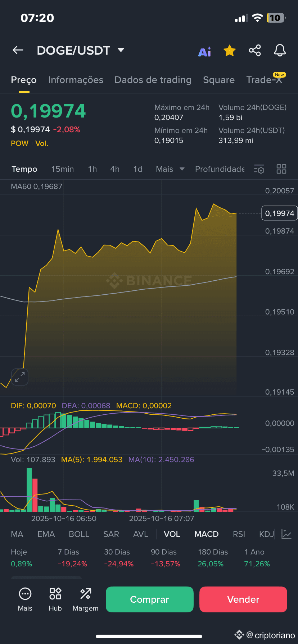Expand chart to fullscreen icon
298x644 pixels.
(x=19, y=377)
